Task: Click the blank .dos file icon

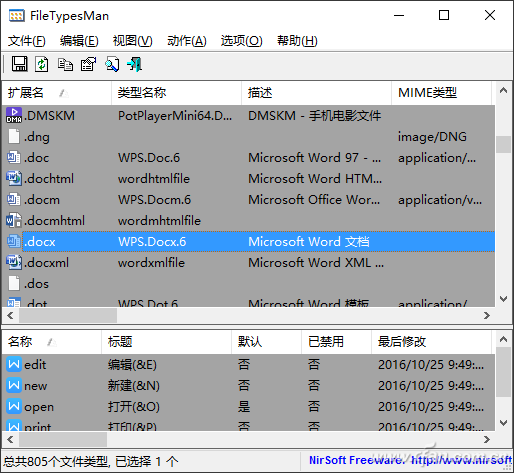Action: point(14,283)
